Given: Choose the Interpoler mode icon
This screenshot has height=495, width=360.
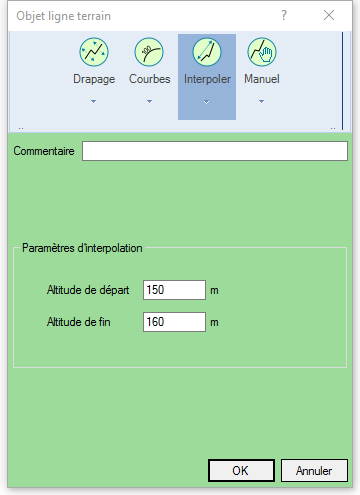Looking at the screenshot, I should pyautogui.click(x=207, y=52).
